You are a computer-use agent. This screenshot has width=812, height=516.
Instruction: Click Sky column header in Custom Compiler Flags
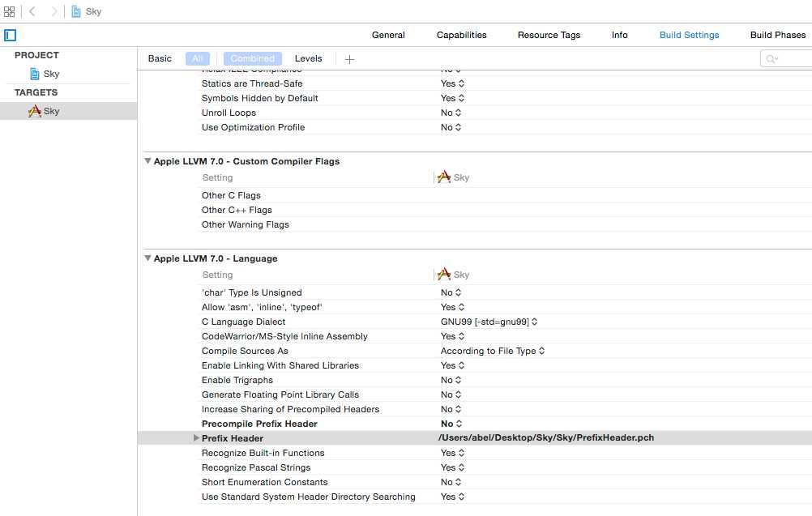click(x=453, y=177)
